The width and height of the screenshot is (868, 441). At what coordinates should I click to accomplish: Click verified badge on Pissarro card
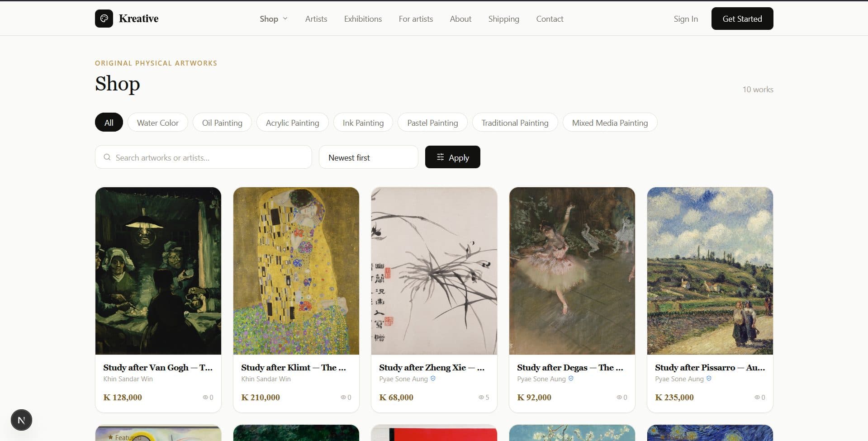click(709, 379)
